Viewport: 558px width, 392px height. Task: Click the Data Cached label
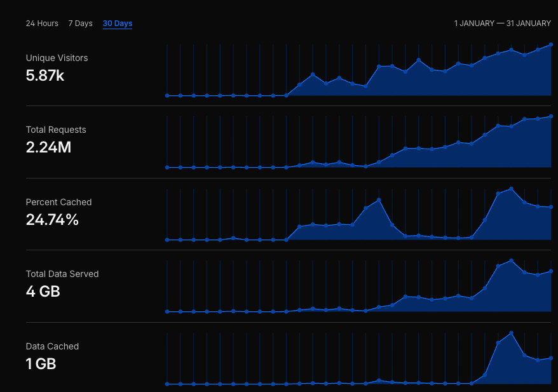[52, 346]
